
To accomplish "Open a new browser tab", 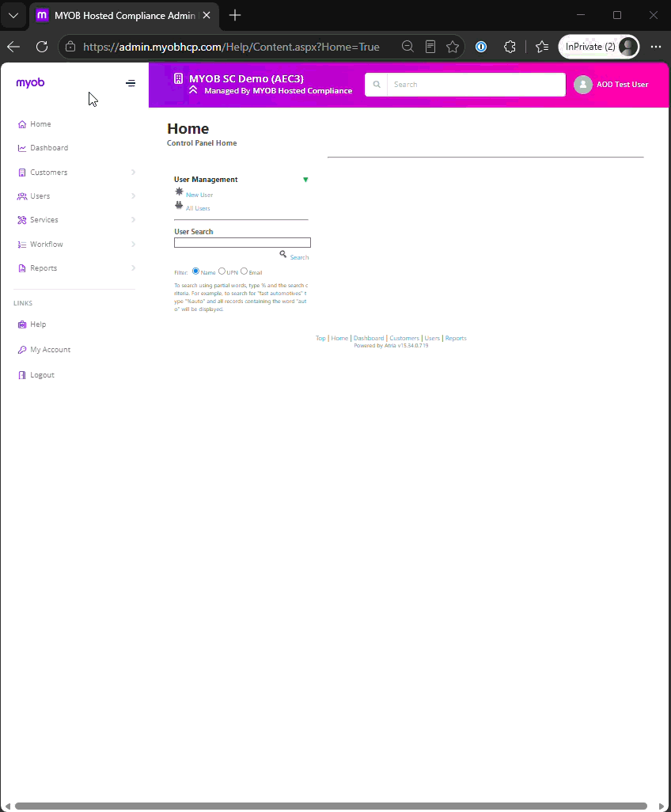I will tap(234, 16).
